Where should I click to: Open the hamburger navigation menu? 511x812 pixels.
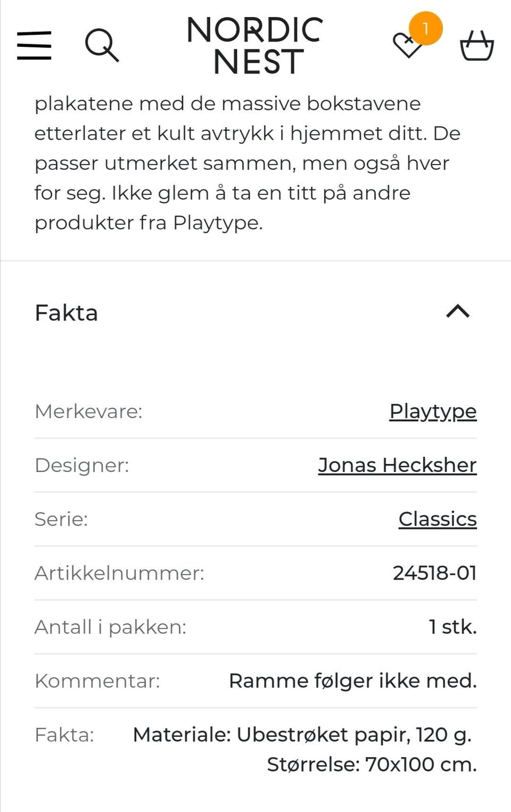[x=34, y=45]
